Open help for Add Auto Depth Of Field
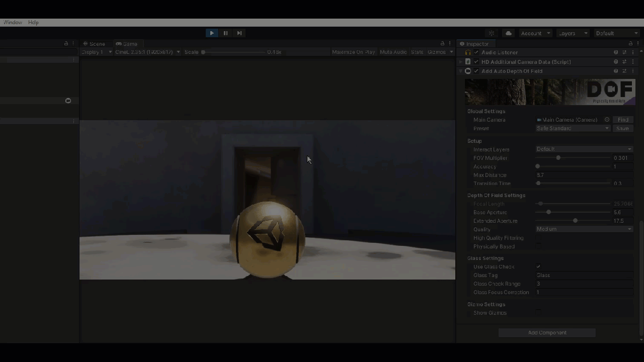Viewport: 644px width, 362px height. [616, 71]
